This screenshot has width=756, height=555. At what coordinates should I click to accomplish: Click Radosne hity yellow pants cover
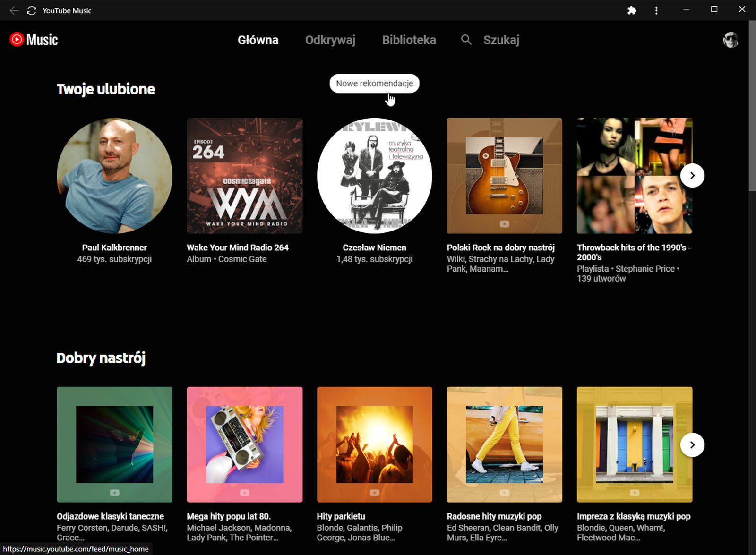[x=505, y=444]
